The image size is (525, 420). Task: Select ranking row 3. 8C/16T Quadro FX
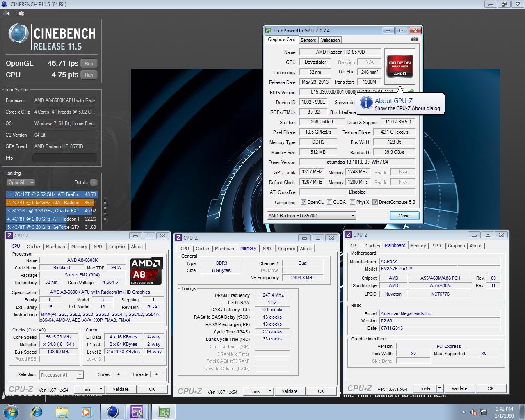pos(52,211)
